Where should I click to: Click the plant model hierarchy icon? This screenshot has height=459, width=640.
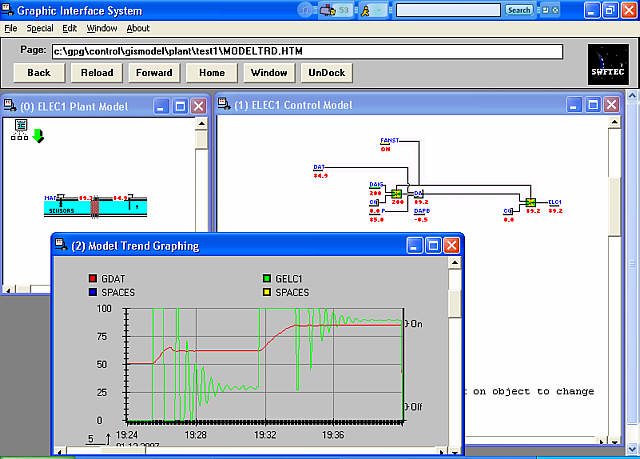(x=19, y=127)
